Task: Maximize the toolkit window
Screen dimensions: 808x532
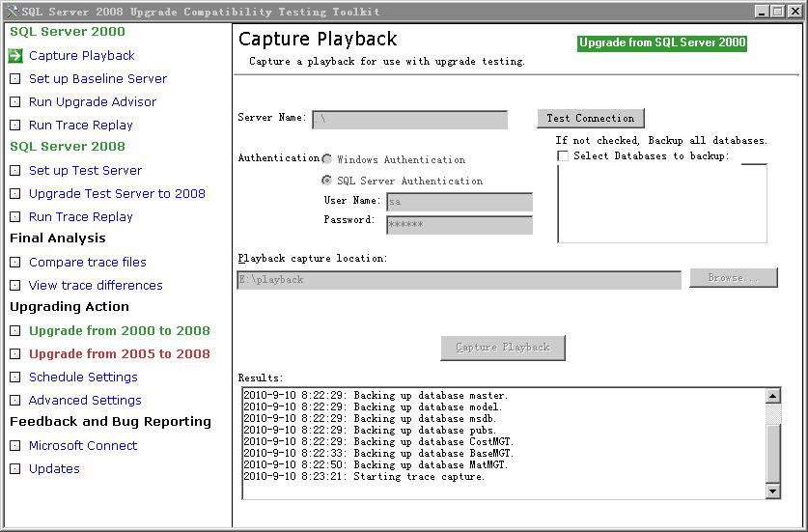Action: coord(778,12)
